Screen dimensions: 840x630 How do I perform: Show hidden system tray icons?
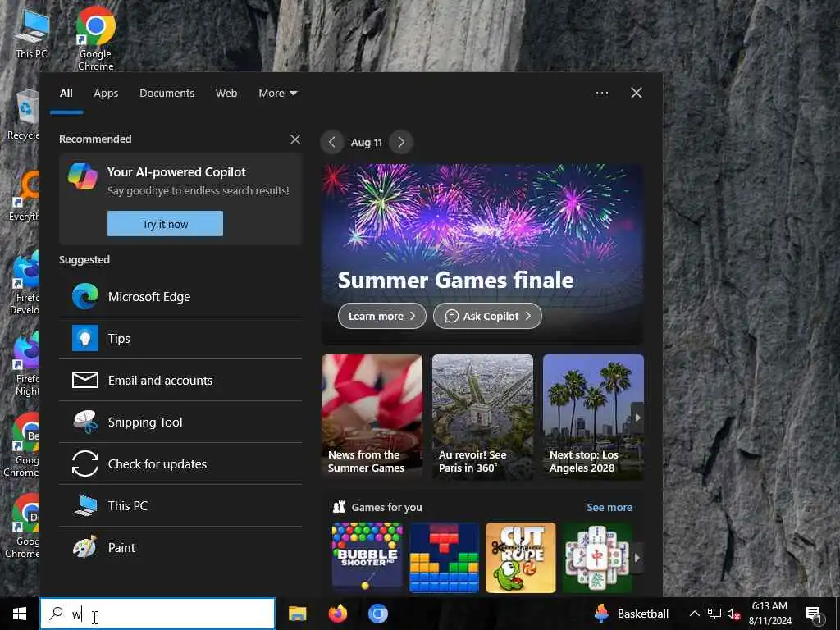pyautogui.click(x=694, y=614)
